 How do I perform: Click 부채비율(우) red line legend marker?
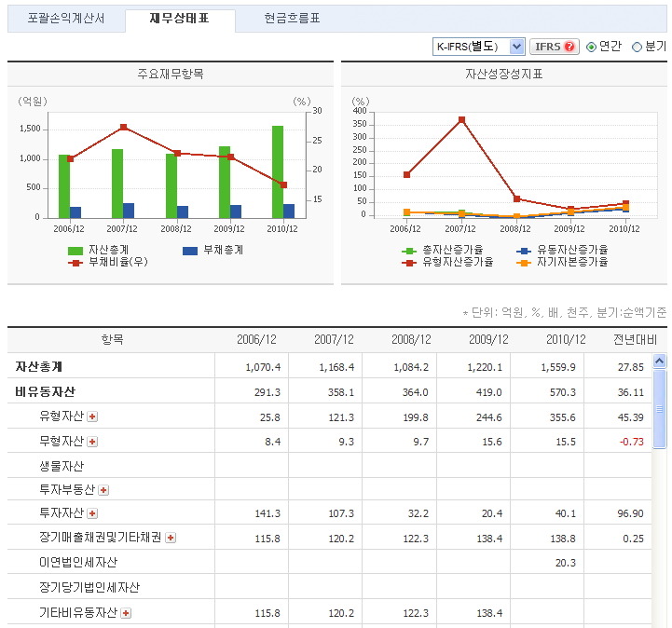click(75, 263)
